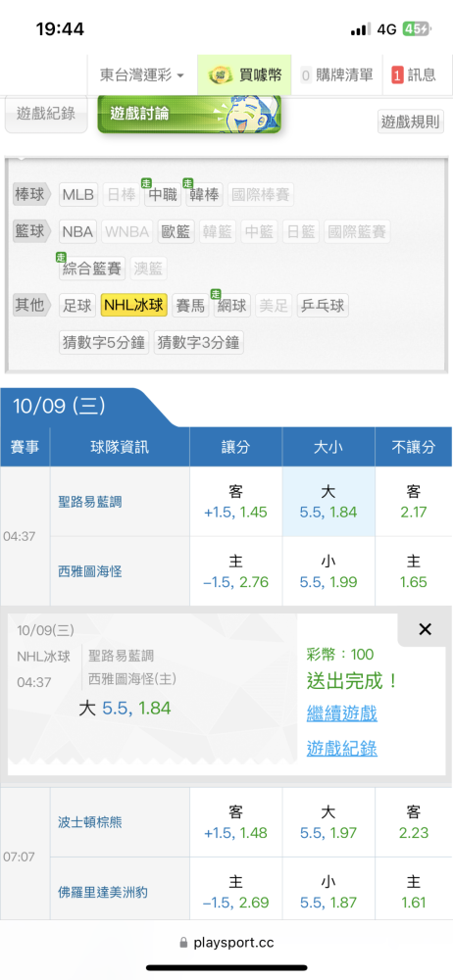This screenshot has width=453, height=980.
Task: Select the St. Louis 客 +1.5, 1.45 handicap option
Action: click(x=236, y=502)
